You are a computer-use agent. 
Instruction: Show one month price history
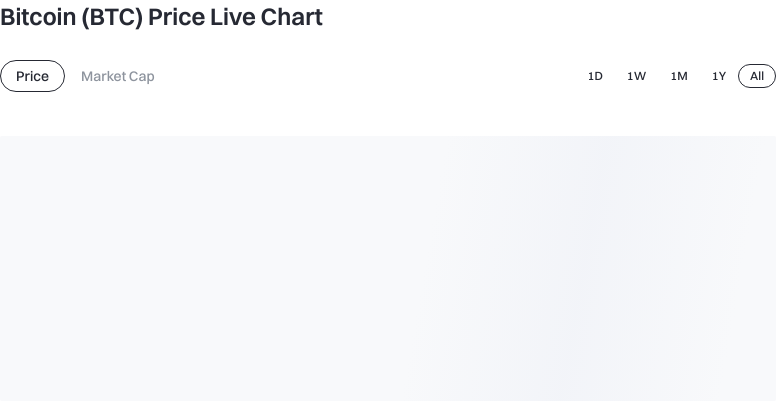(x=679, y=76)
